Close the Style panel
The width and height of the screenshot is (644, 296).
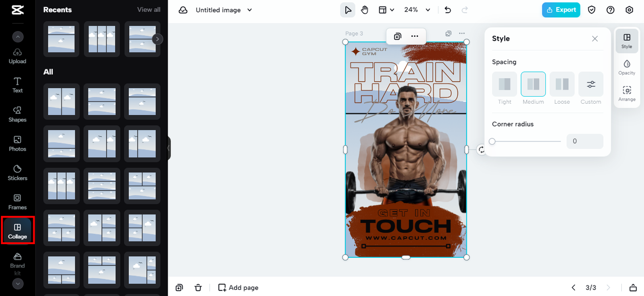click(595, 39)
